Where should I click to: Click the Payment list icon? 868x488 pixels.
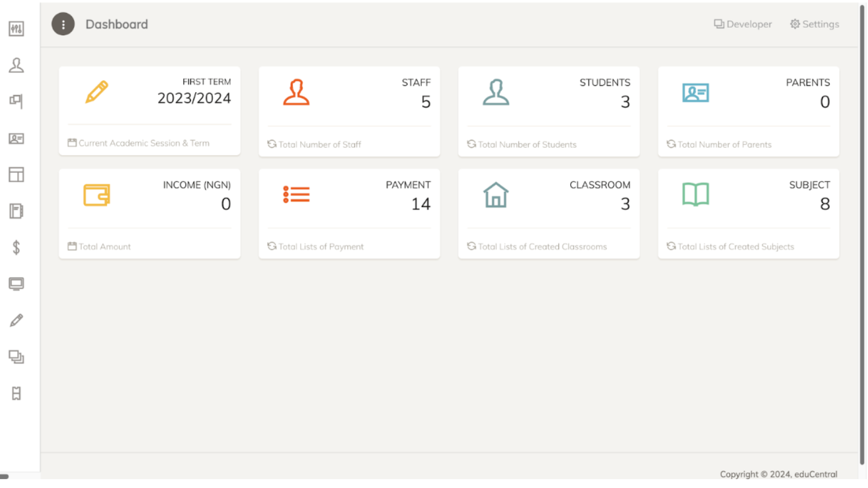tap(296, 195)
